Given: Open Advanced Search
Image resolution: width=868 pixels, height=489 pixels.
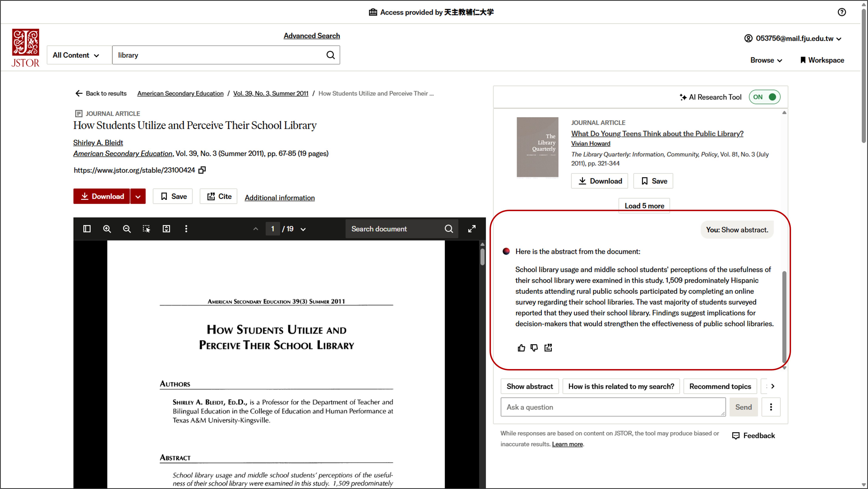Looking at the screenshot, I should [312, 36].
